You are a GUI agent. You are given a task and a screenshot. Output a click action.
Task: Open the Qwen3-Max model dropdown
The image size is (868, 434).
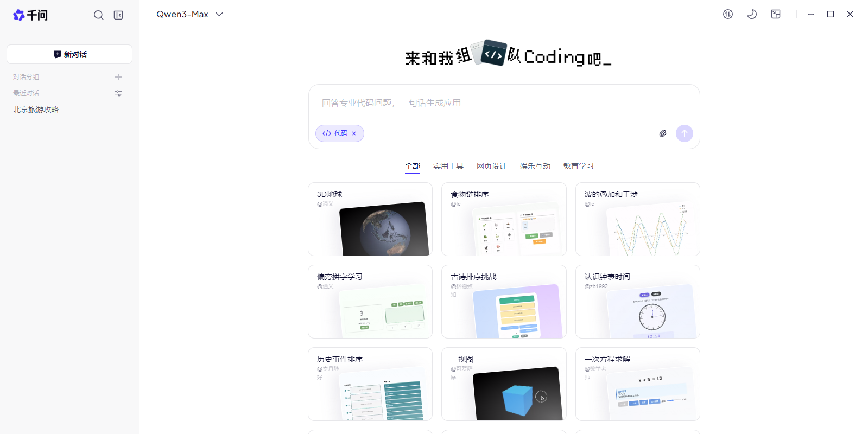(x=189, y=15)
